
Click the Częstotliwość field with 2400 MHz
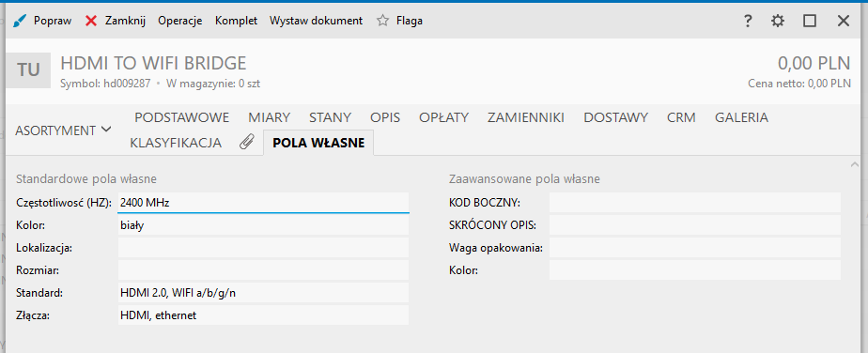(263, 203)
